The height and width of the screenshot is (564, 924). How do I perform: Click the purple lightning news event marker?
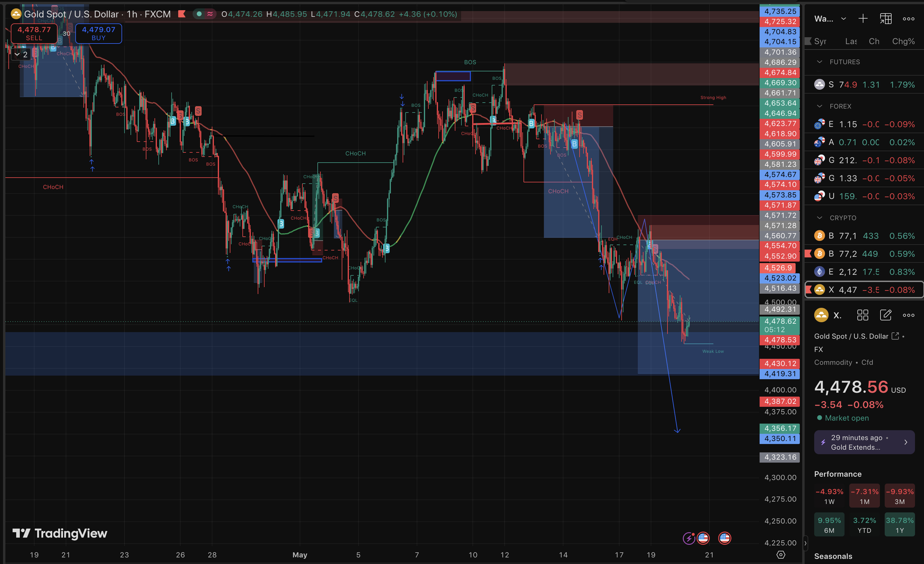click(689, 538)
